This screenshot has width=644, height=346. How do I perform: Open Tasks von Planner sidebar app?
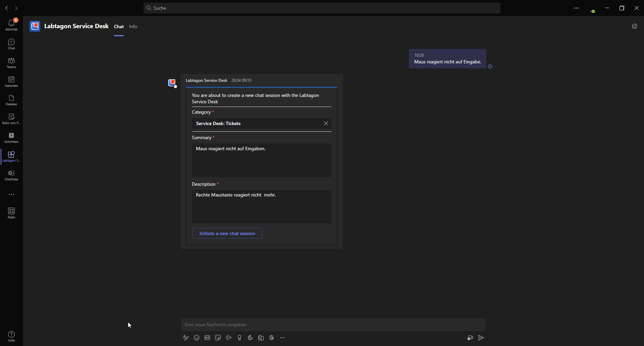11,119
